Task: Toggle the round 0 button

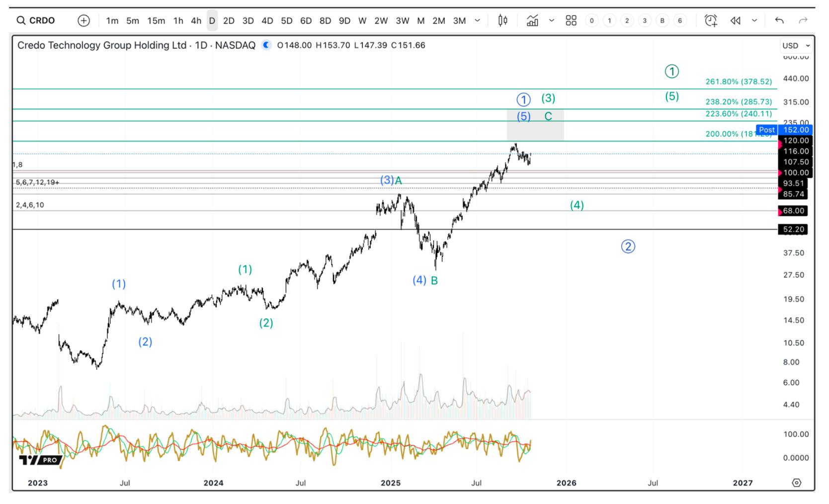Action: [591, 20]
